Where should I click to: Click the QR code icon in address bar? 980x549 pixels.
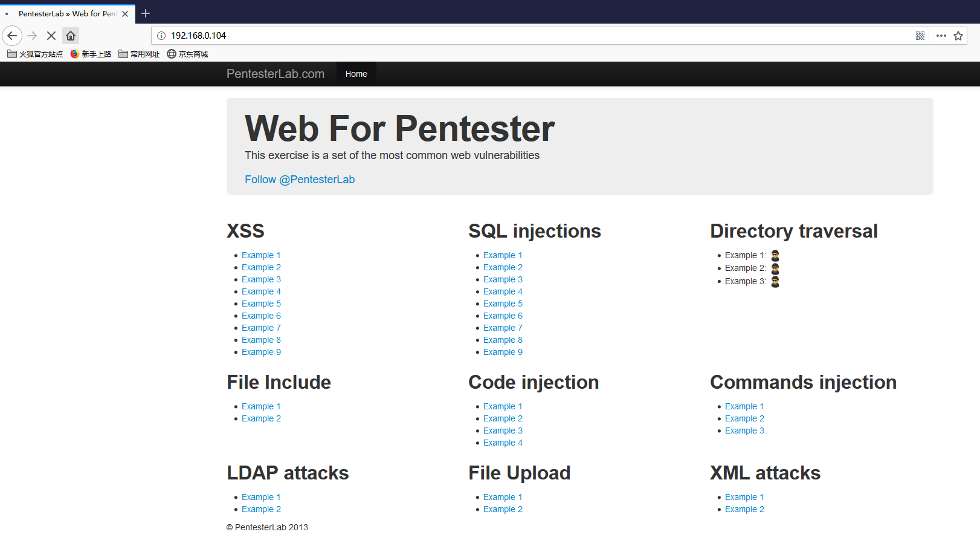click(x=920, y=36)
